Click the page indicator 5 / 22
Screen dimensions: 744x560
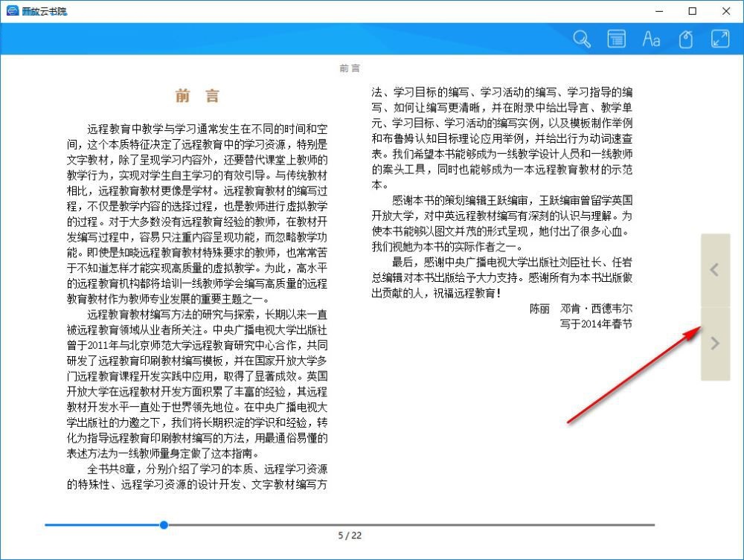[350, 535]
